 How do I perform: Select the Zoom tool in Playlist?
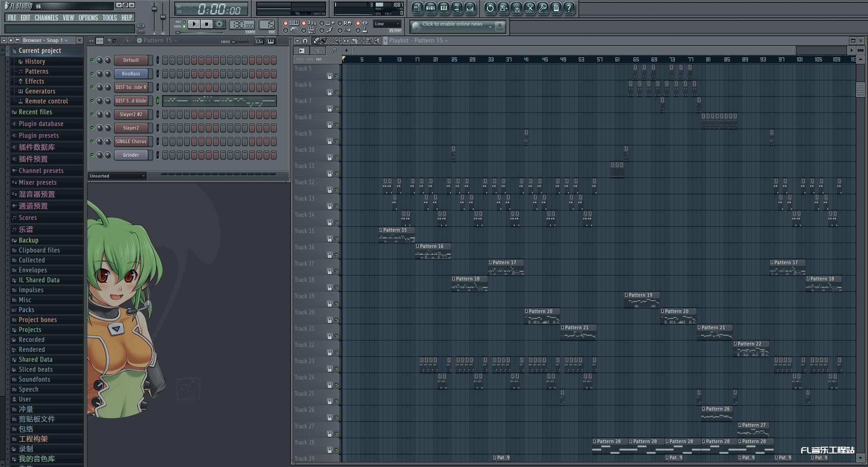pos(369,41)
